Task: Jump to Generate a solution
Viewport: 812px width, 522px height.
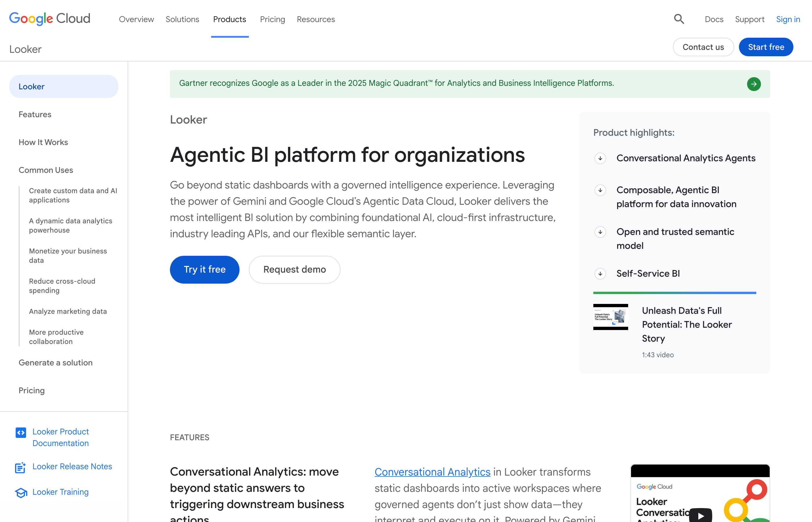Action: 56,363
